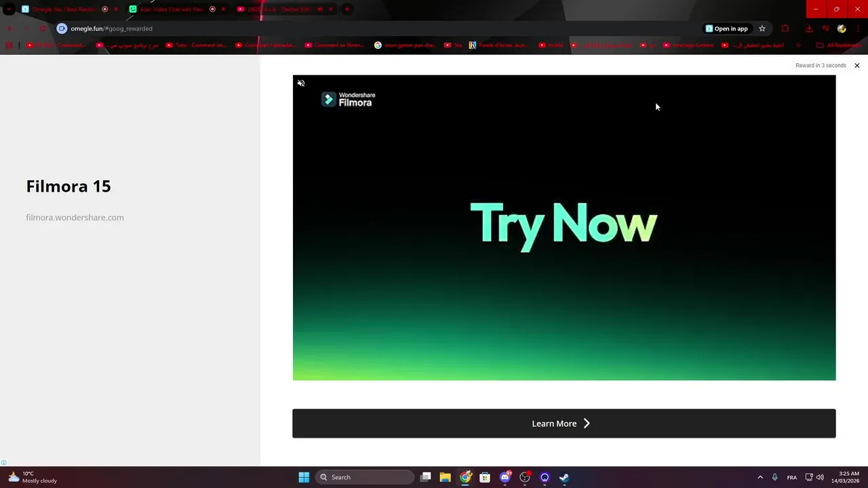Open the Google 'souri gamer pas che...' bookmark
Viewport: 868px width, 488px height.
(405, 45)
